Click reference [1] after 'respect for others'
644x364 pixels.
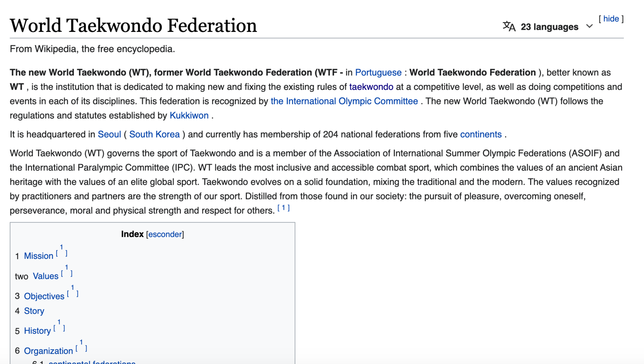coord(283,208)
